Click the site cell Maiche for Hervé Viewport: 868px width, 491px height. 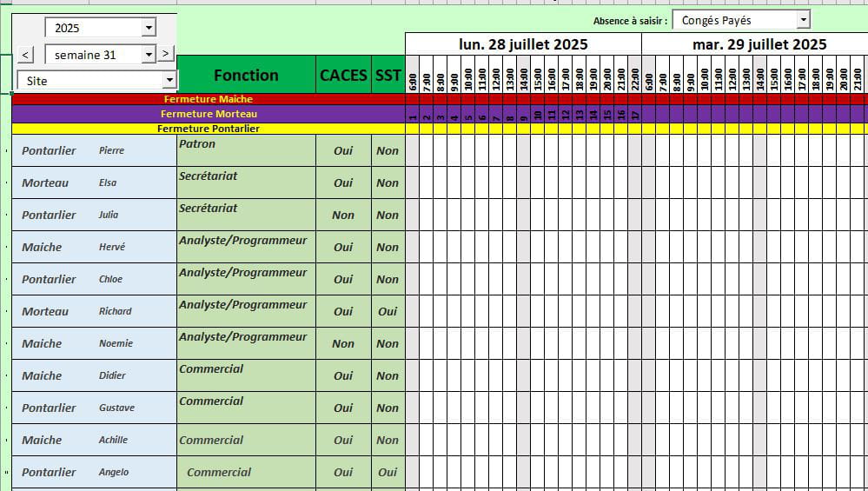pyautogui.click(x=42, y=247)
